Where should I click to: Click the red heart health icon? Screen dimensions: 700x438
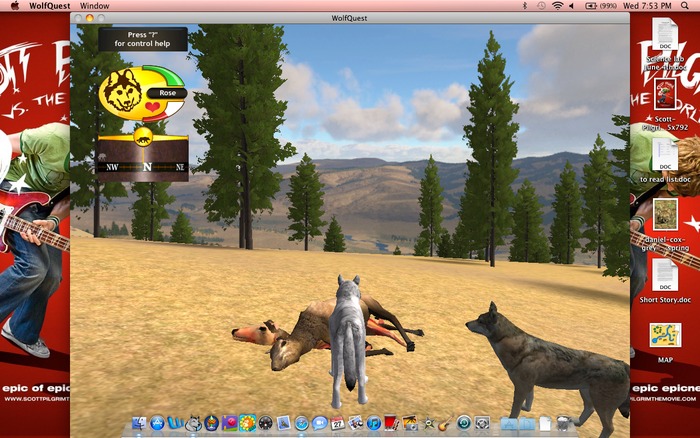coord(153,107)
